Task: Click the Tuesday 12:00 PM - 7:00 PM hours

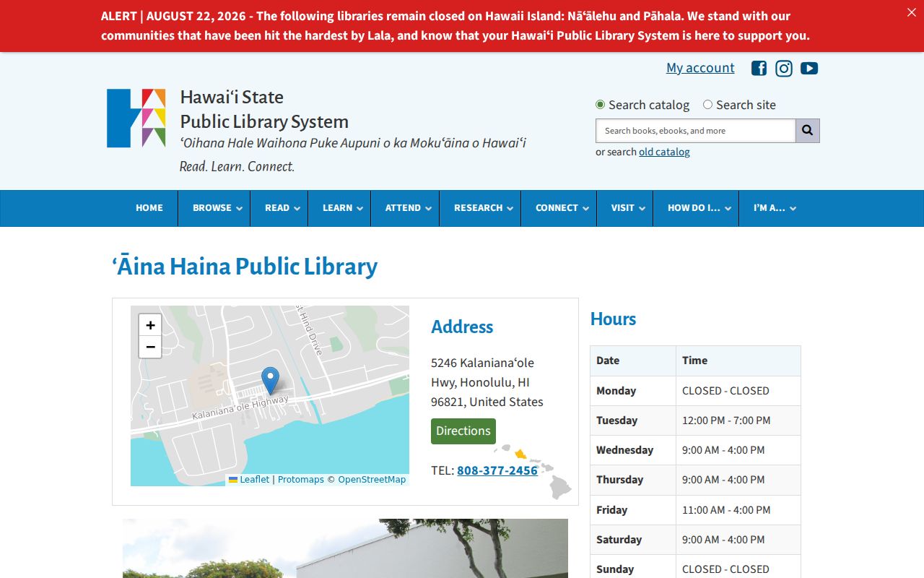Action: pos(726,420)
